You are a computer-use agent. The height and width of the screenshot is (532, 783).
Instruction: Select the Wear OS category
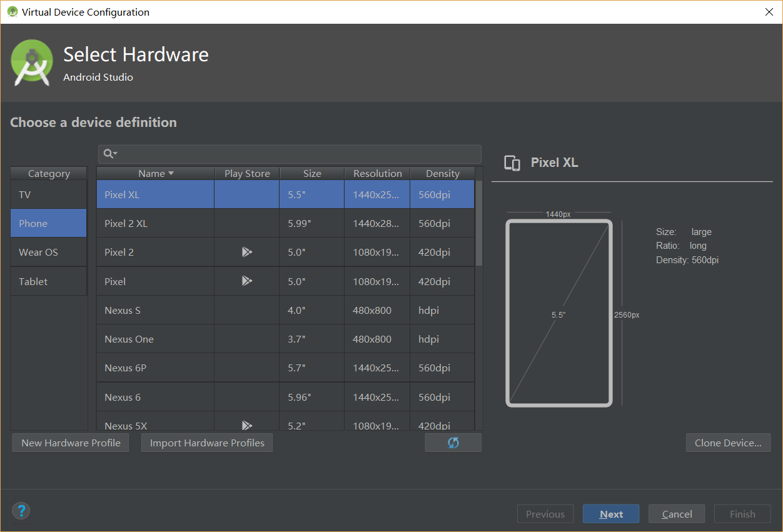point(49,252)
